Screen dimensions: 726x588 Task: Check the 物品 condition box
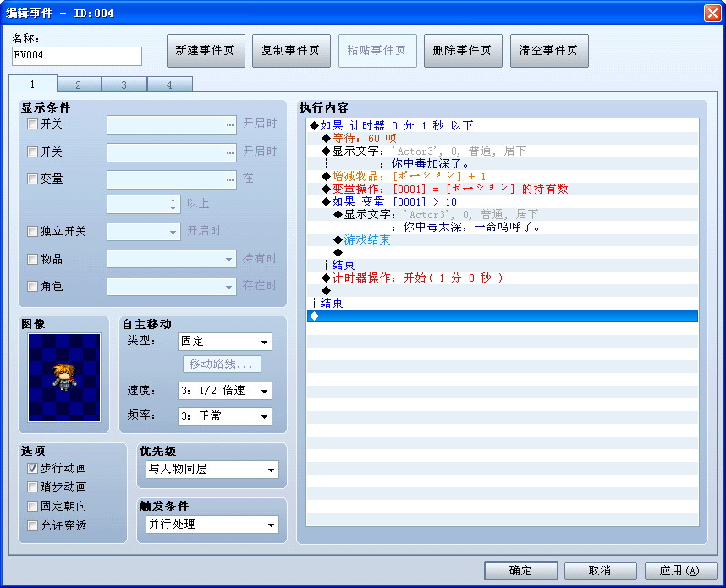[x=32, y=259]
